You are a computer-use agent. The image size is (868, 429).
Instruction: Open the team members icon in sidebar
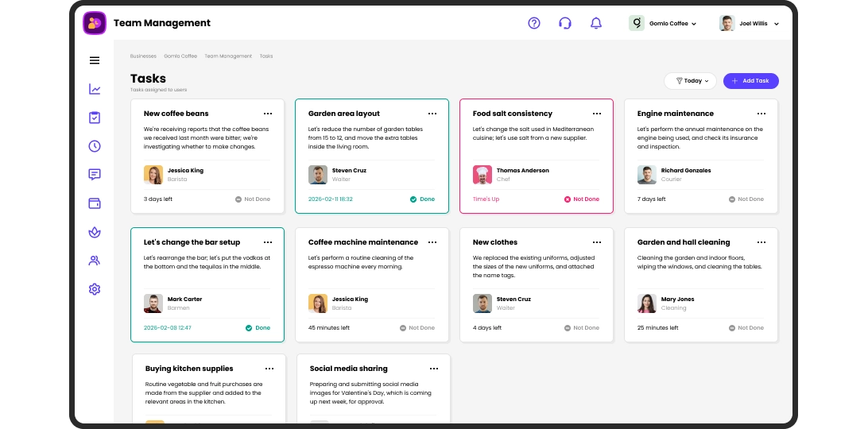[95, 261]
